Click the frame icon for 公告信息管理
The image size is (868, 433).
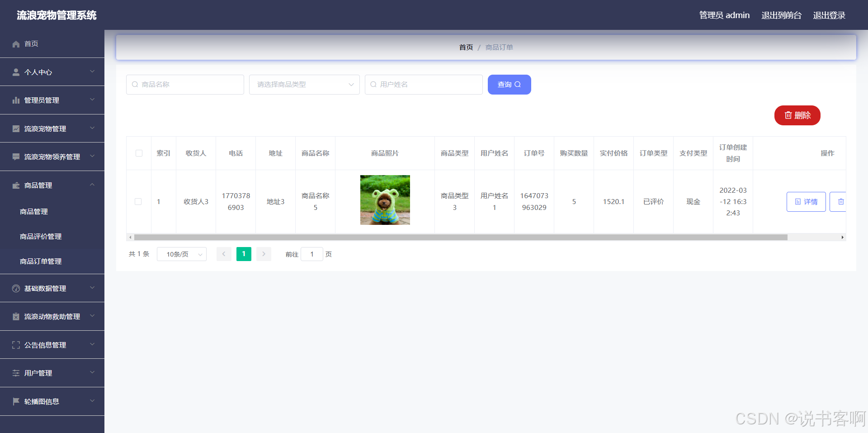[x=16, y=345]
